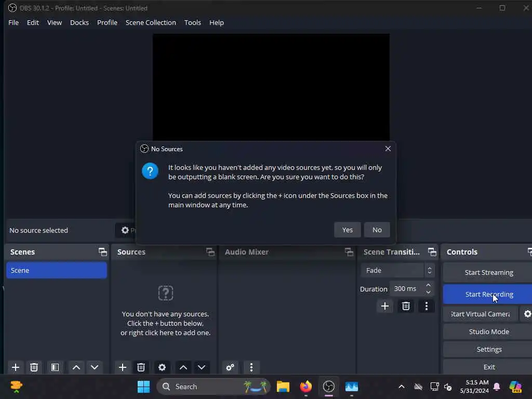Move source up arrow
532x399 pixels.
(183, 367)
